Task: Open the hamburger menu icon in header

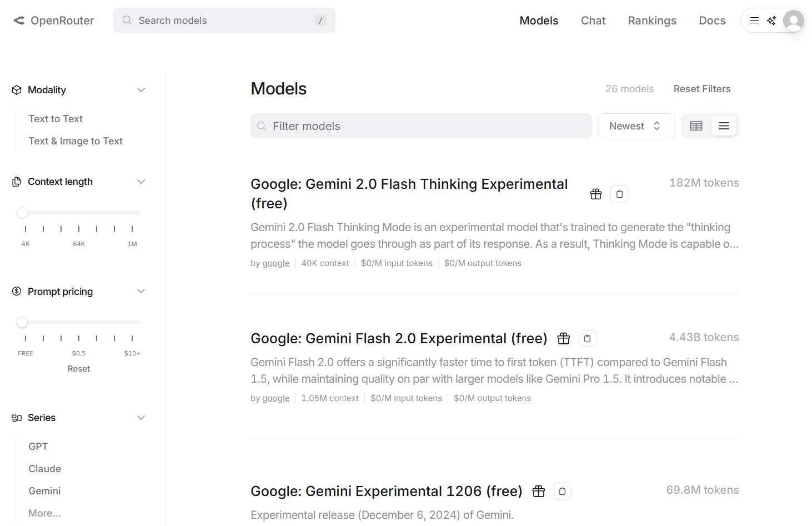Action: pos(754,21)
